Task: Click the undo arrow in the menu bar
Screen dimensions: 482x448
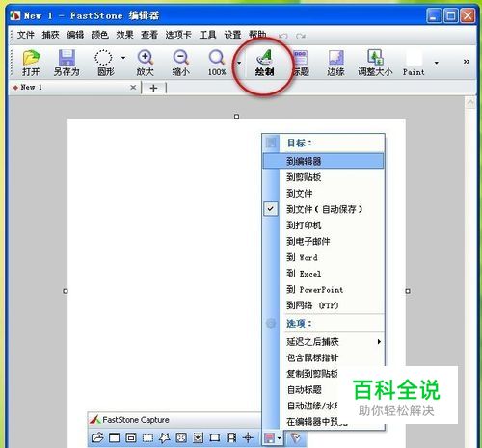Action: tap(283, 36)
